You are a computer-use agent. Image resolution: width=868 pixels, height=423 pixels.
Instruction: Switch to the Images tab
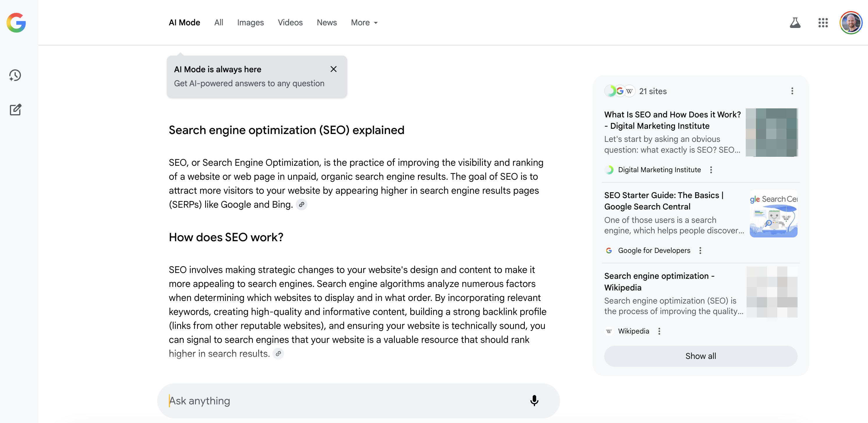click(250, 22)
